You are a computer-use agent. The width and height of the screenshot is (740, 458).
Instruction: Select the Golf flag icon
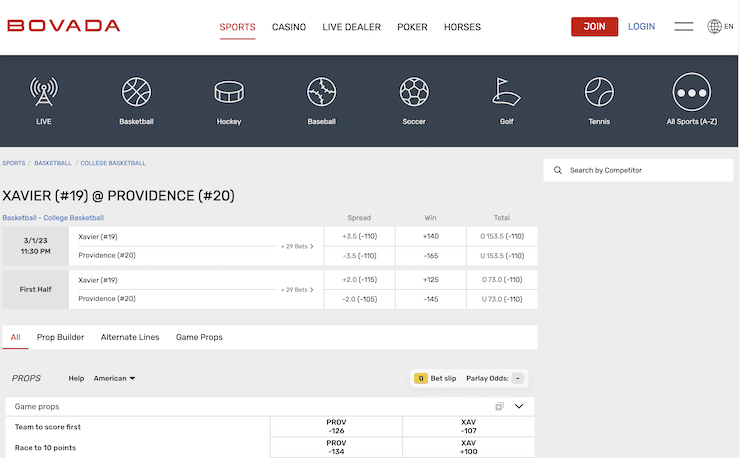point(506,93)
